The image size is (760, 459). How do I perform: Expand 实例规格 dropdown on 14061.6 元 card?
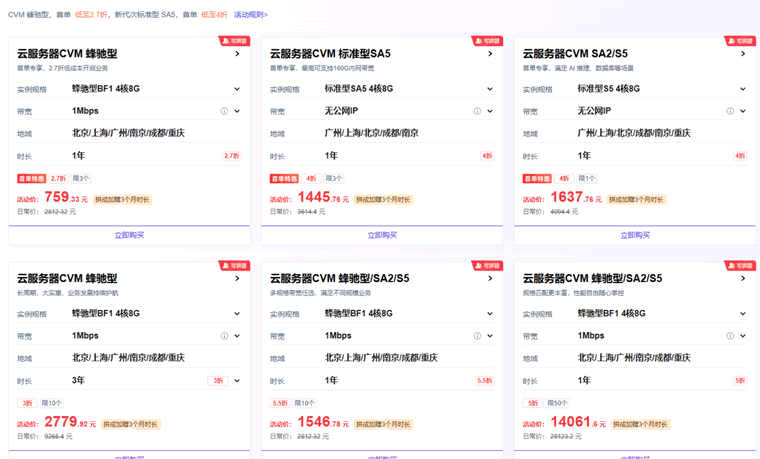[x=743, y=314]
